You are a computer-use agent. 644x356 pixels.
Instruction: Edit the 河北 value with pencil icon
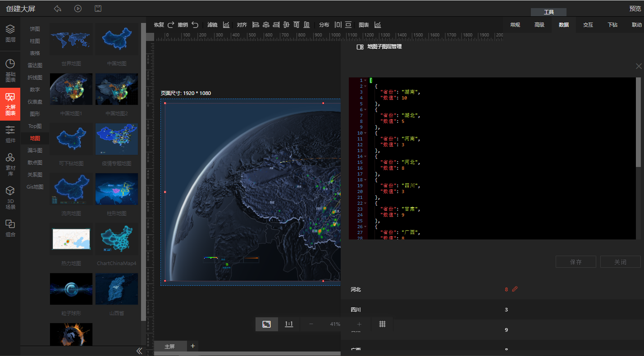click(x=515, y=289)
